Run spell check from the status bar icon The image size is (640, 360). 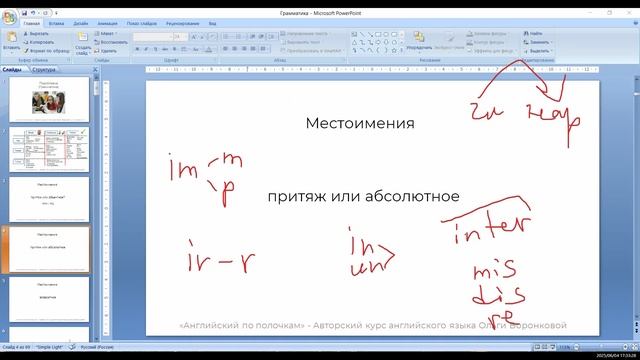72,347
